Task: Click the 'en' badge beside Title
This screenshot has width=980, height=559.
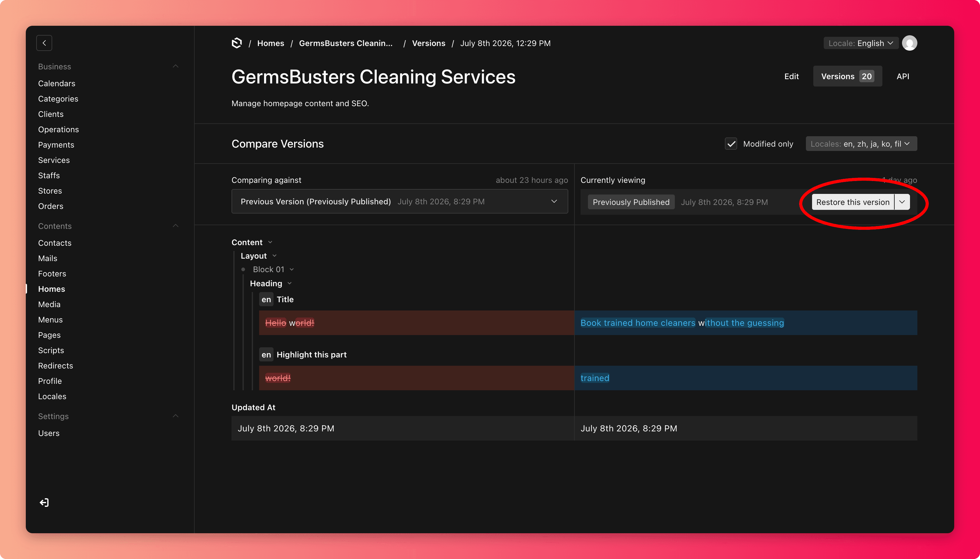Action: tap(266, 299)
